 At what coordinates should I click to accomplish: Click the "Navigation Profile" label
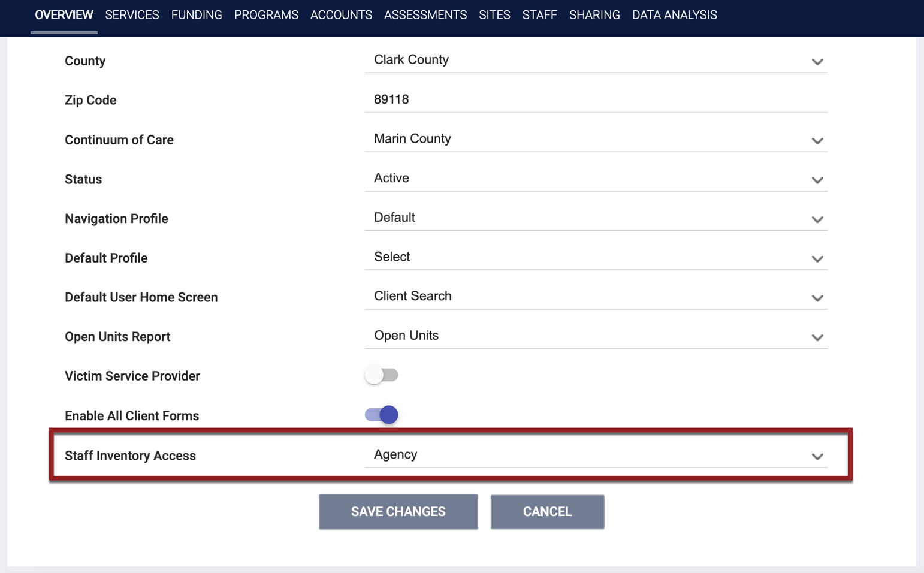(x=116, y=219)
